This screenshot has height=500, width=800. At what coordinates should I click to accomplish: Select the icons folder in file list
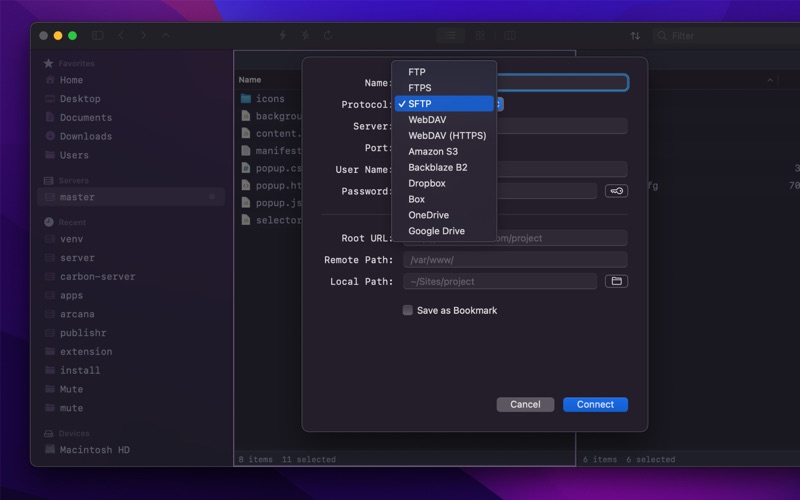(x=268, y=98)
